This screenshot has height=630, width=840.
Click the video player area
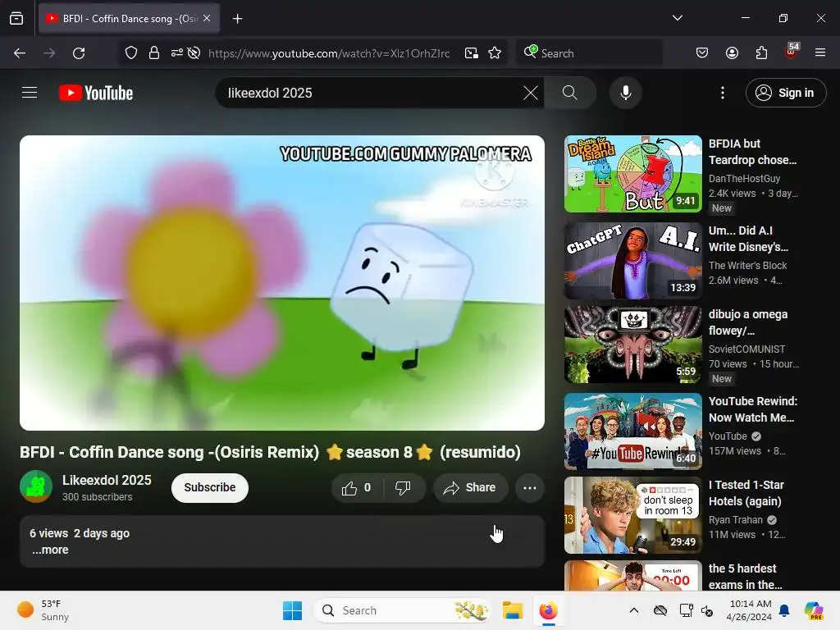282,282
